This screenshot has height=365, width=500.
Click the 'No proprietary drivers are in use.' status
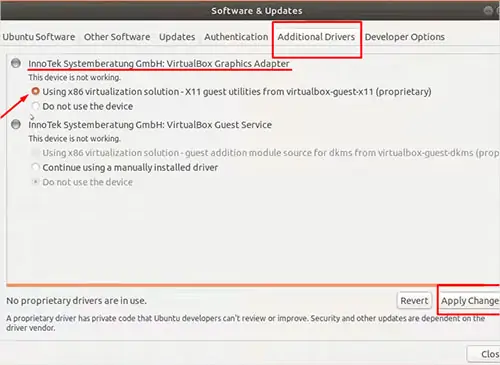[76, 301]
